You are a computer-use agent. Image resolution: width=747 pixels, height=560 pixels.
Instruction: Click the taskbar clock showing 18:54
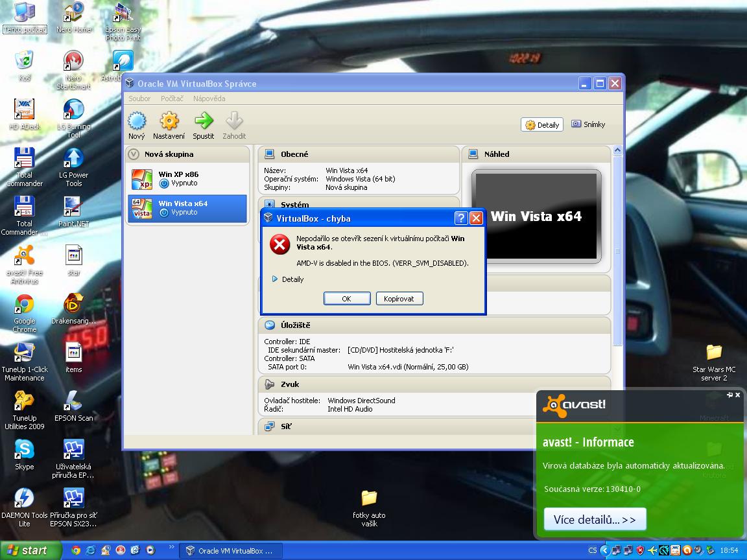[x=729, y=550]
